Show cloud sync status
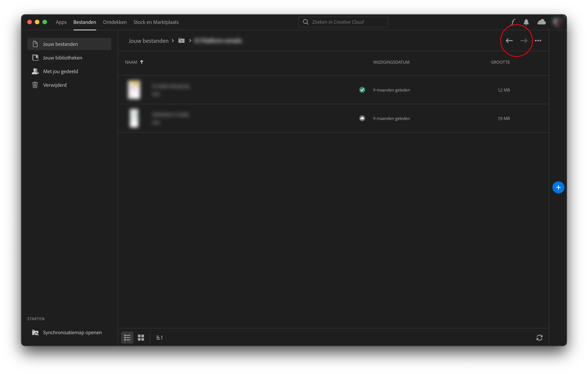Viewport: 588px width, 374px height. point(541,22)
